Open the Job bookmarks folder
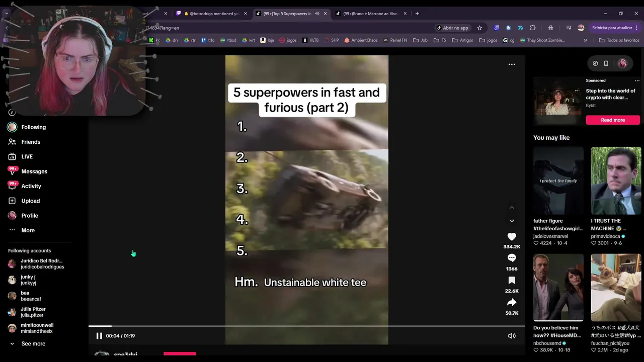This screenshot has width=644, height=362. (420, 40)
